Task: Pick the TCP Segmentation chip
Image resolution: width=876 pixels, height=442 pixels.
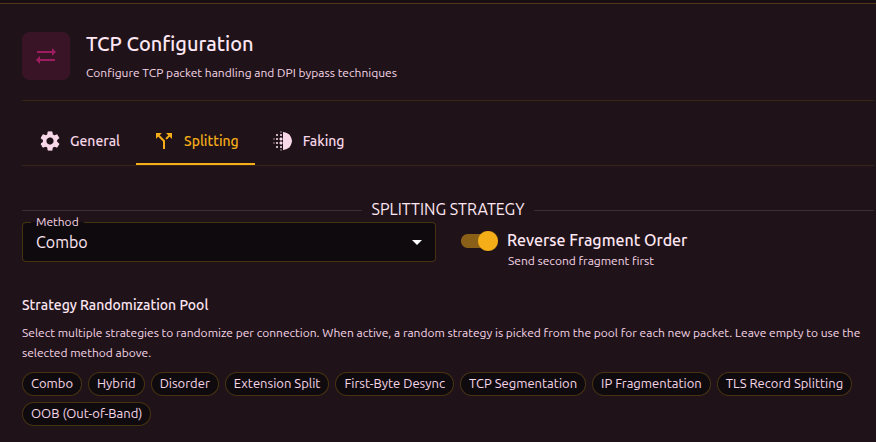Action: pos(523,383)
